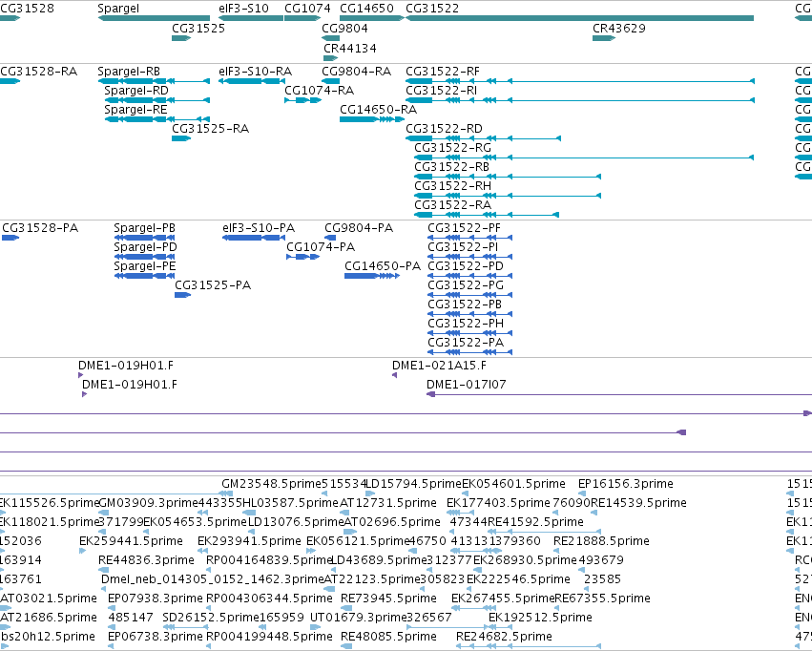Image resolution: width=812 pixels, height=651 pixels.
Task: Click the Spargel-RE transcript
Action: [156, 119]
